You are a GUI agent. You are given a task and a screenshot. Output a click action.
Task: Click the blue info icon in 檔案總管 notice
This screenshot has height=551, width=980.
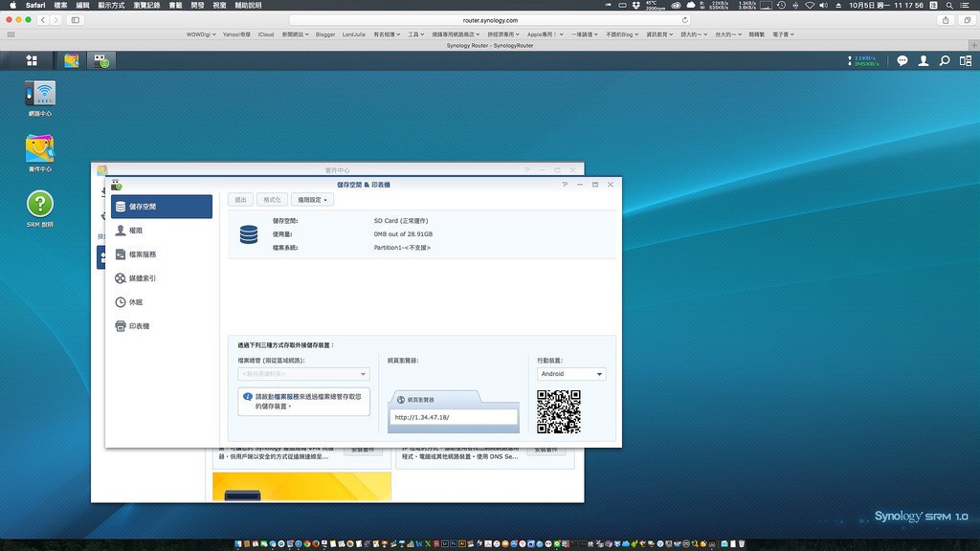248,397
